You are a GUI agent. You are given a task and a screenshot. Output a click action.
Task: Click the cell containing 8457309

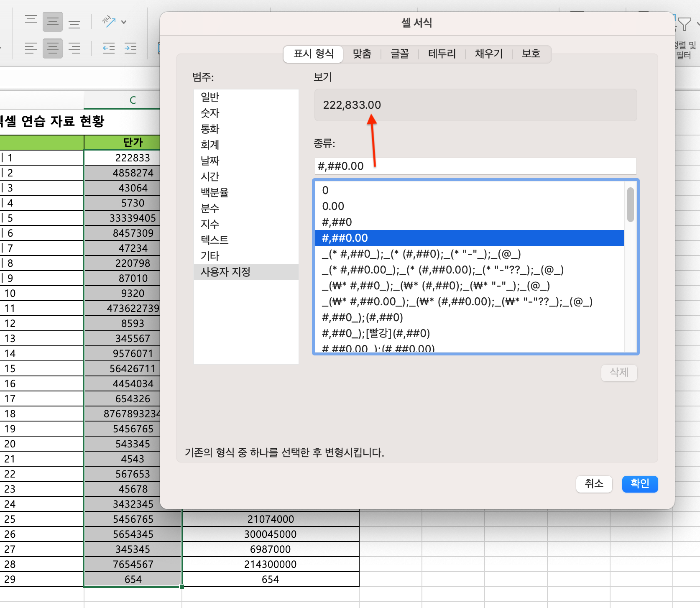[122, 233]
